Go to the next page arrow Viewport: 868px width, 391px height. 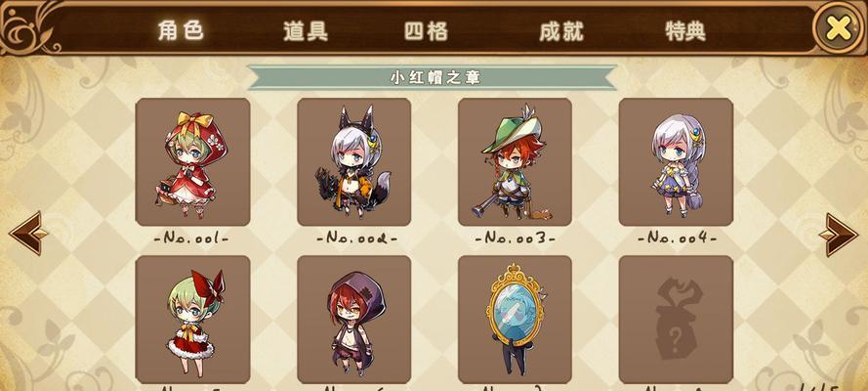[838, 235]
